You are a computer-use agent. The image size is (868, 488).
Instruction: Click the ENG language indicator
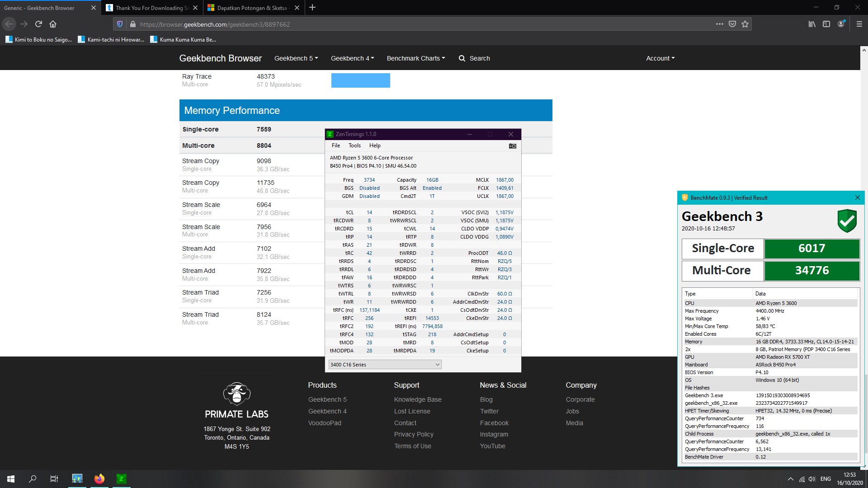coord(826,479)
